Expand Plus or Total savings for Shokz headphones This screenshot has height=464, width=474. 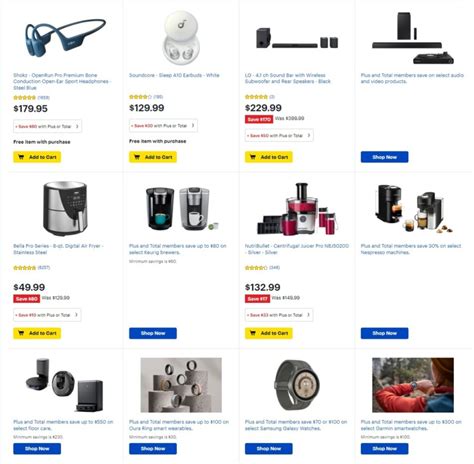click(47, 126)
